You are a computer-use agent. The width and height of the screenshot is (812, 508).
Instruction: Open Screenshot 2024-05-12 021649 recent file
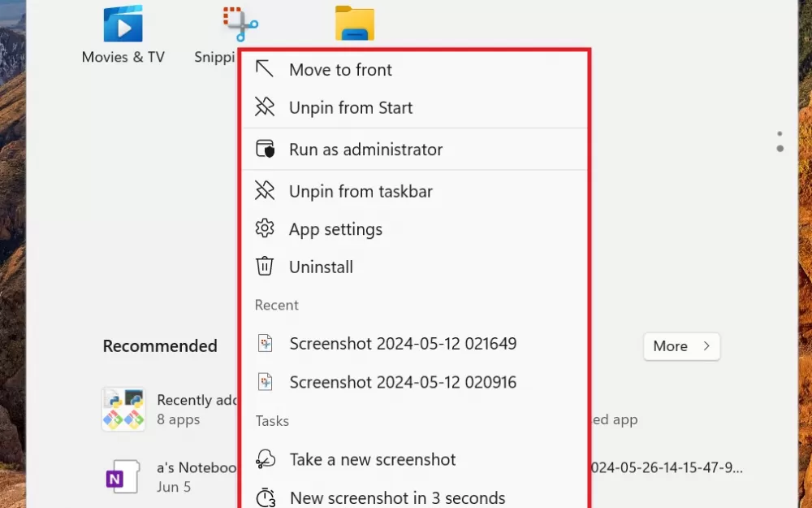click(x=403, y=344)
